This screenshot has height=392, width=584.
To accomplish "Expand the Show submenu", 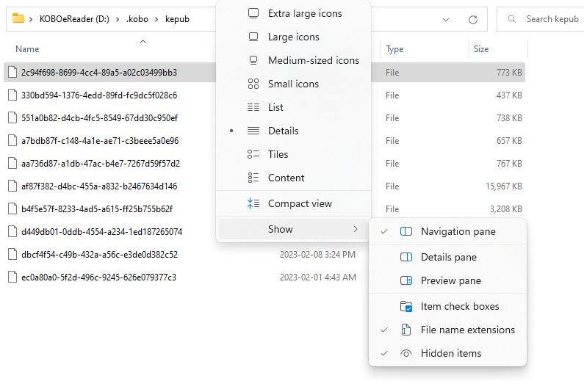I will click(294, 229).
